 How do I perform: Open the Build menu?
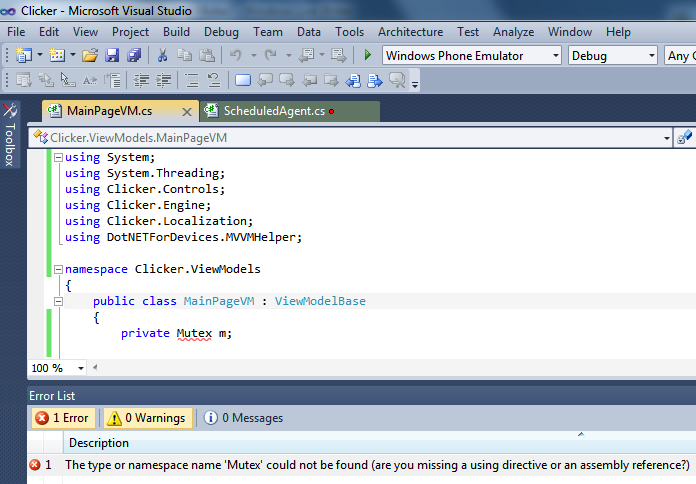point(176,32)
